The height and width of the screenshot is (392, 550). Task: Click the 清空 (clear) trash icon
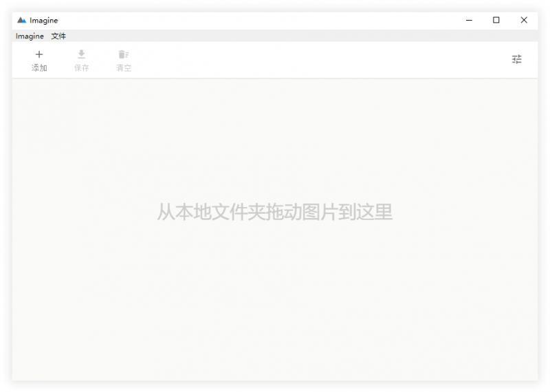pos(124,54)
